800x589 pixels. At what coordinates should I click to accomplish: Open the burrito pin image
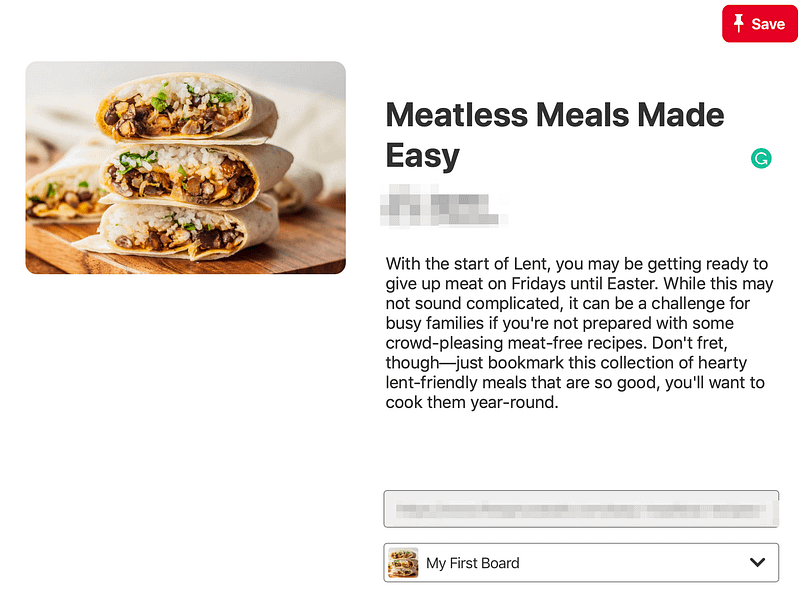coord(186,167)
